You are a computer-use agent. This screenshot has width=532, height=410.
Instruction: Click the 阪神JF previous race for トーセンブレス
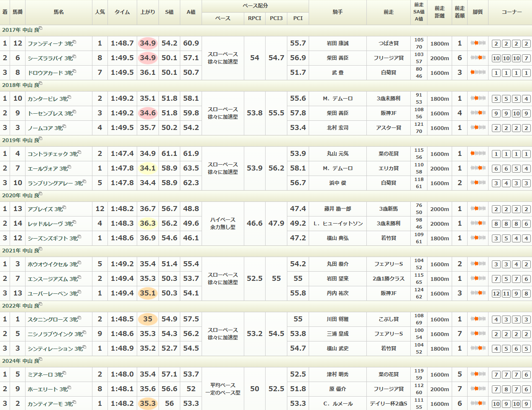(x=388, y=113)
